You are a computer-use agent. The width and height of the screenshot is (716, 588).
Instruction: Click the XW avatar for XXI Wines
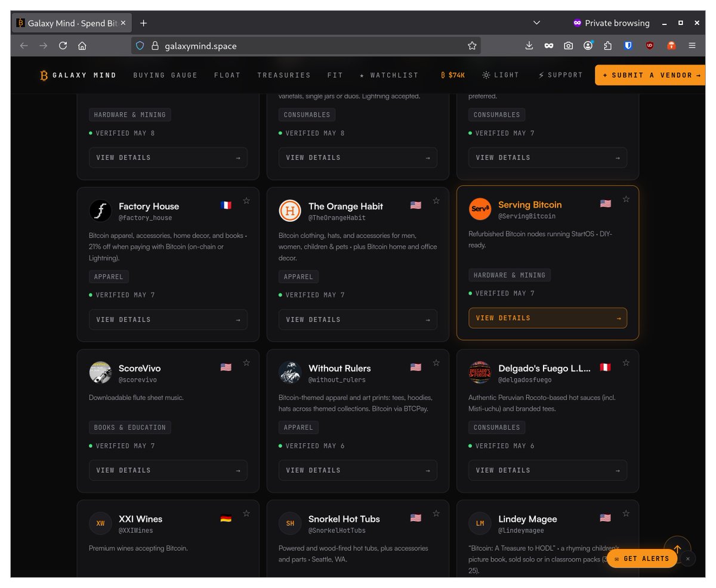point(100,523)
